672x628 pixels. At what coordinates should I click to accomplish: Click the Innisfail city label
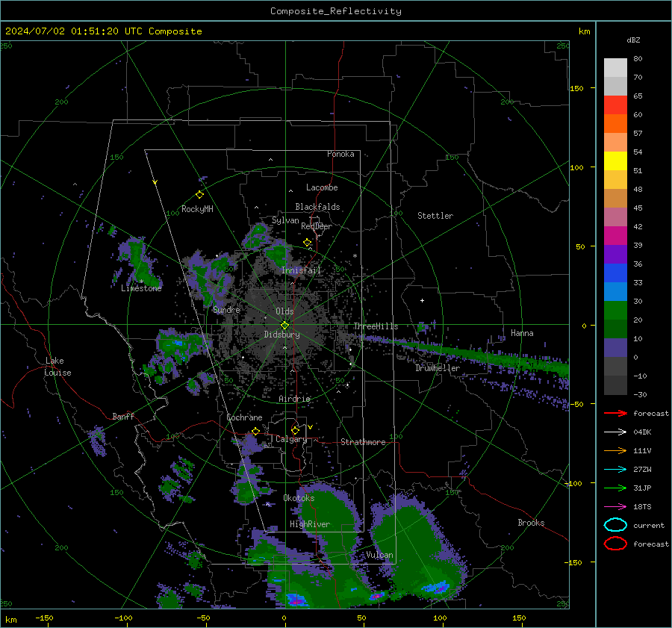click(301, 270)
